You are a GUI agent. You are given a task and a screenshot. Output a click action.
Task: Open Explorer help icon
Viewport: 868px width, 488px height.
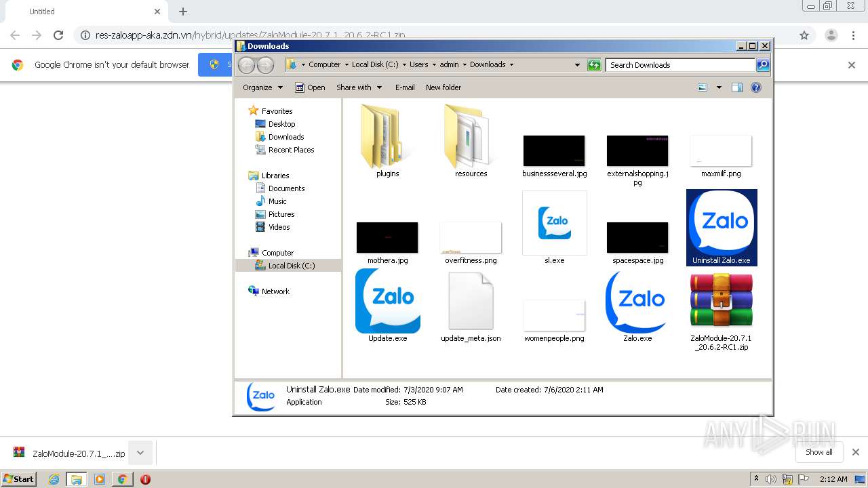click(x=756, y=87)
